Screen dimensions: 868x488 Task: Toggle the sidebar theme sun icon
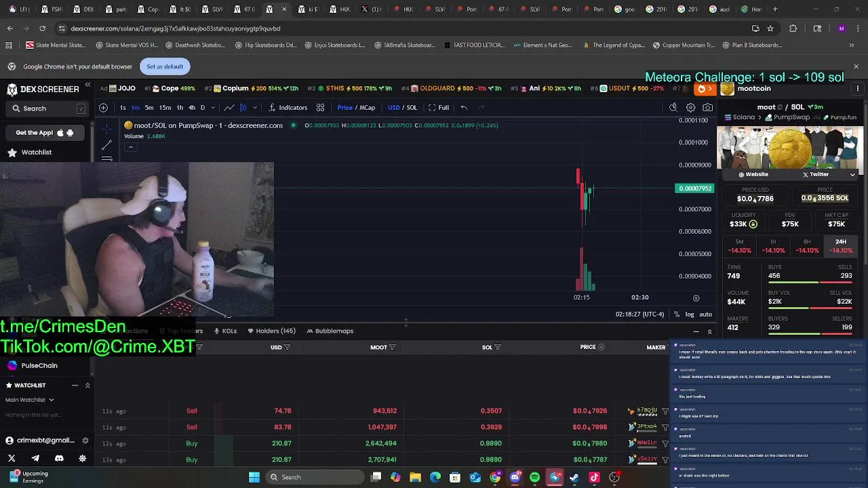(83, 458)
